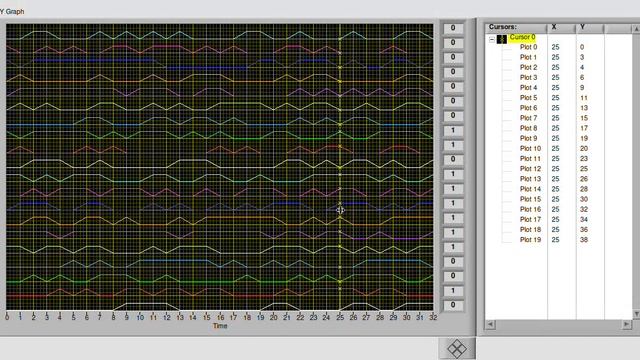Viewport: 640px width, 360px height.
Task: Click the Y value 20 for Plot 10
Action: tap(584, 149)
